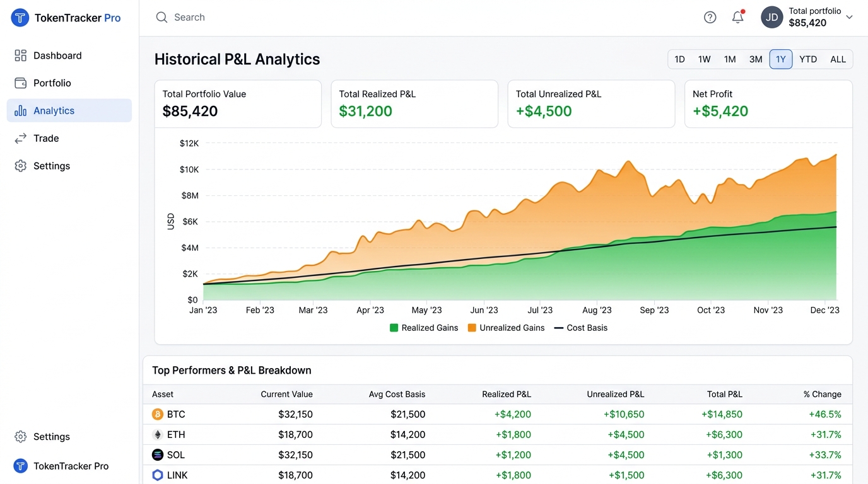Open notifications bell icon
Image resolution: width=868 pixels, height=484 pixels.
[738, 17]
